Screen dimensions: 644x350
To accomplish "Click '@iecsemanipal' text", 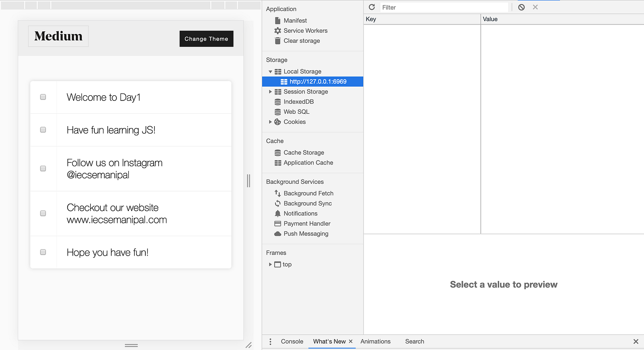I will coord(98,175).
